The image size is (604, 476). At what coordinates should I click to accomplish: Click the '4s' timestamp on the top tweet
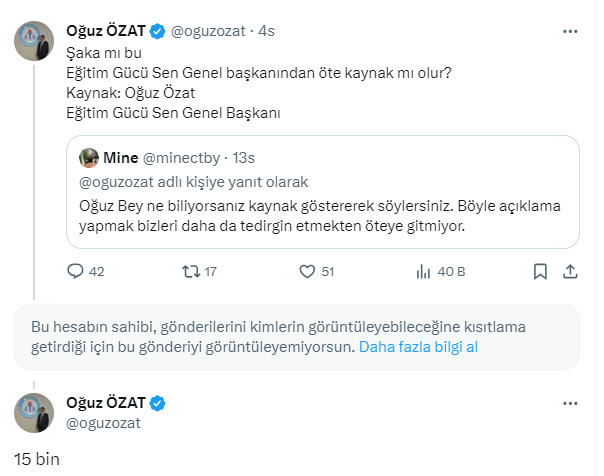coord(266,31)
